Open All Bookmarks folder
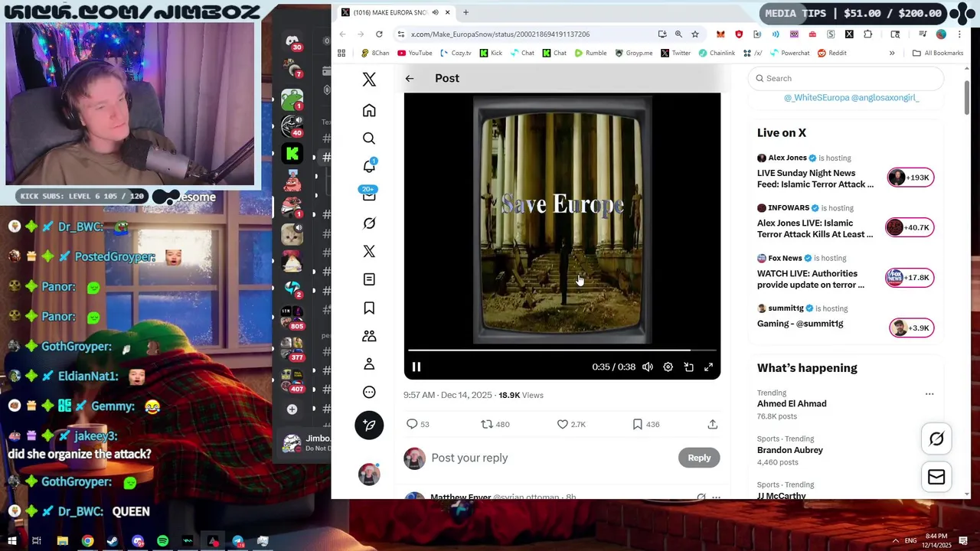The height and width of the screenshot is (551, 980). point(938,53)
